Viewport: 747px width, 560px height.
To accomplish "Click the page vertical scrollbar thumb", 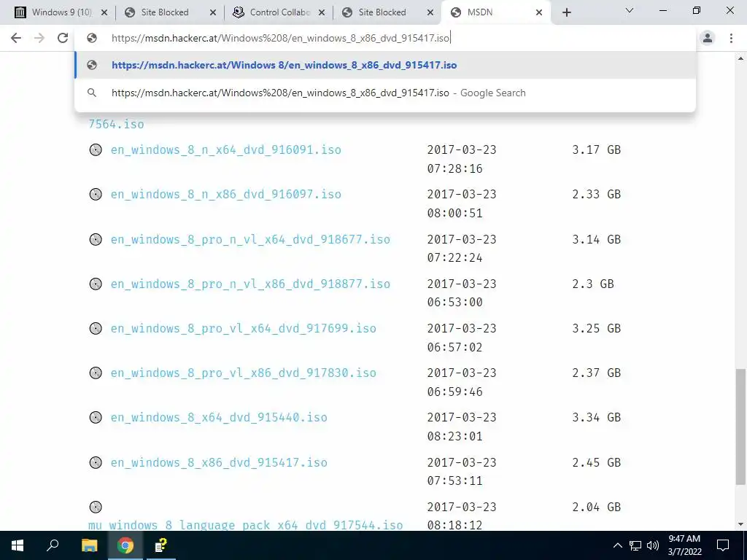I will pyautogui.click(x=741, y=427).
